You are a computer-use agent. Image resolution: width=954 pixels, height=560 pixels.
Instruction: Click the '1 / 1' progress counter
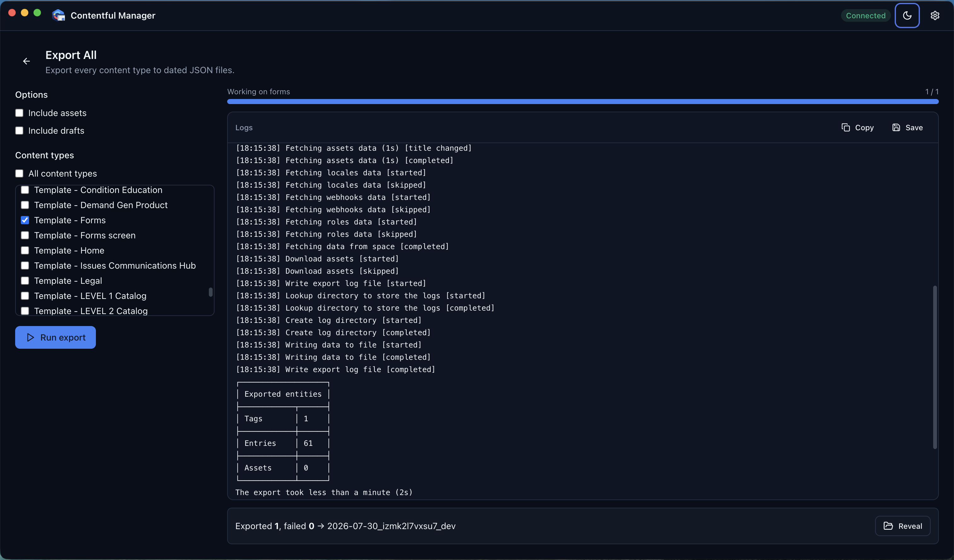[932, 91]
